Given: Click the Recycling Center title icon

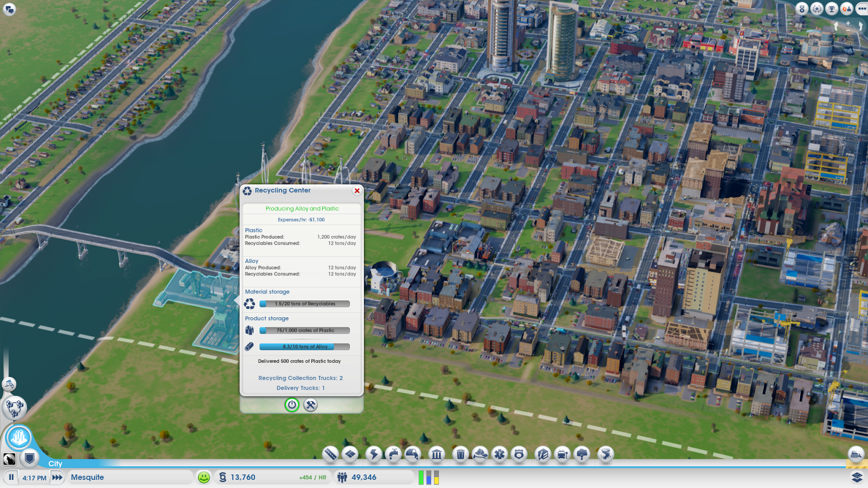Looking at the screenshot, I should [247, 191].
